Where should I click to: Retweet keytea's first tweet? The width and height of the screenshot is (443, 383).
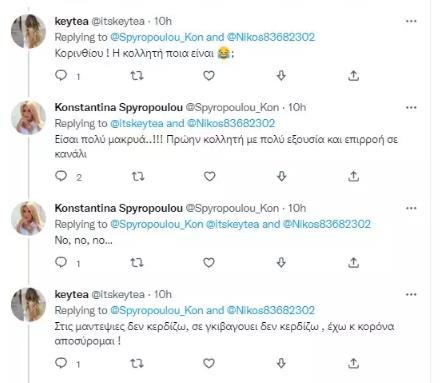[137, 76]
